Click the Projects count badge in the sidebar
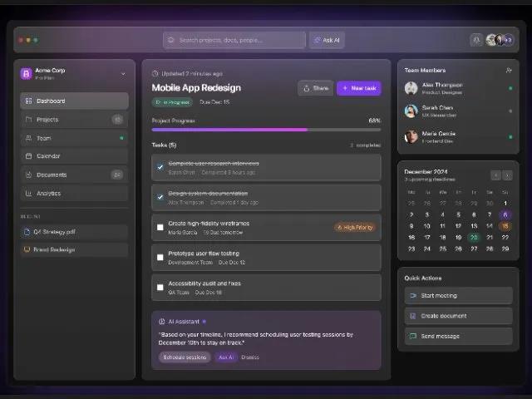 coord(117,120)
